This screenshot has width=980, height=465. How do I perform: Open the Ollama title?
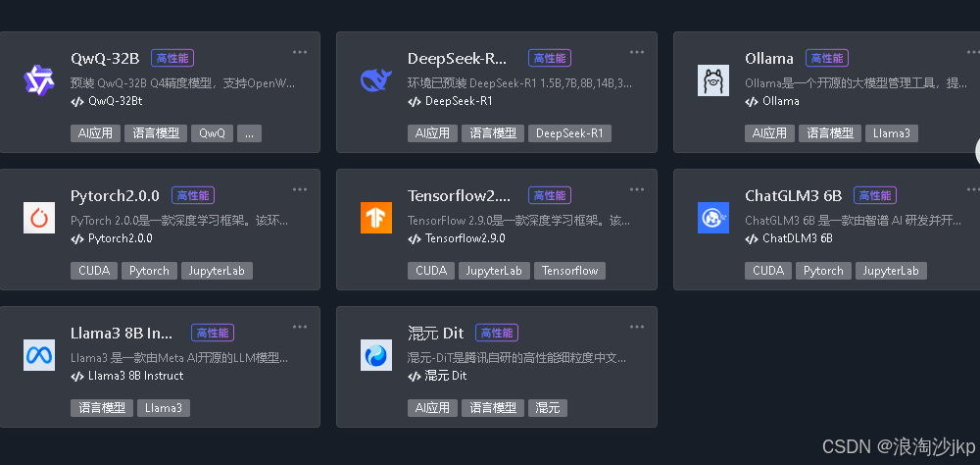tap(769, 58)
